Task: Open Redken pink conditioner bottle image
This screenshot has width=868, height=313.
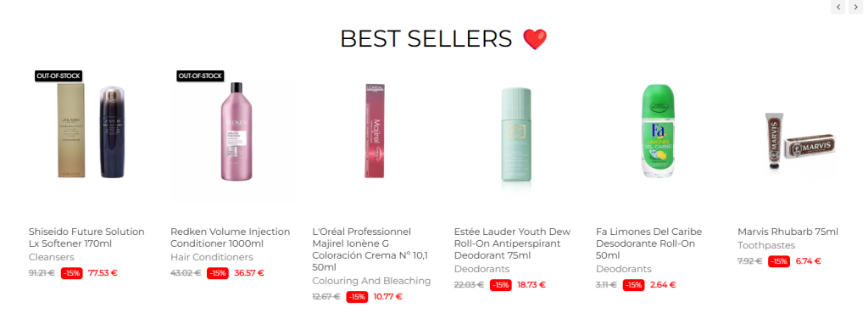Action: pyautogui.click(x=232, y=131)
